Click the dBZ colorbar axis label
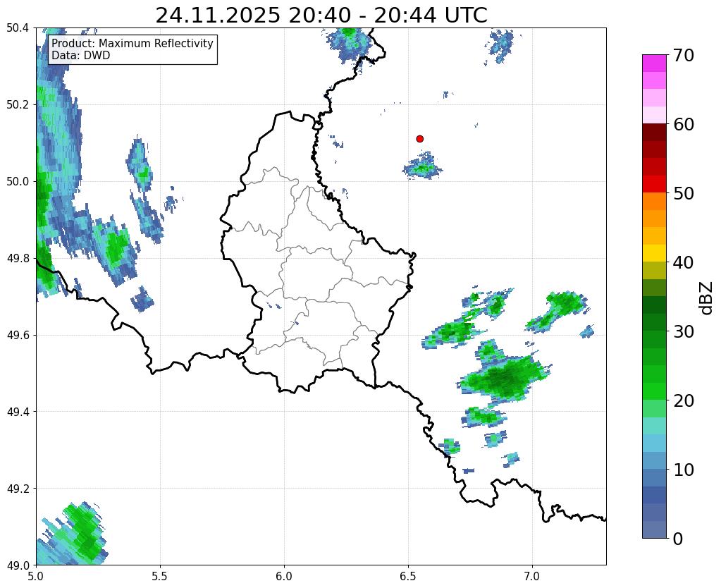The width and height of the screenshot is (721, 588). 706,298
